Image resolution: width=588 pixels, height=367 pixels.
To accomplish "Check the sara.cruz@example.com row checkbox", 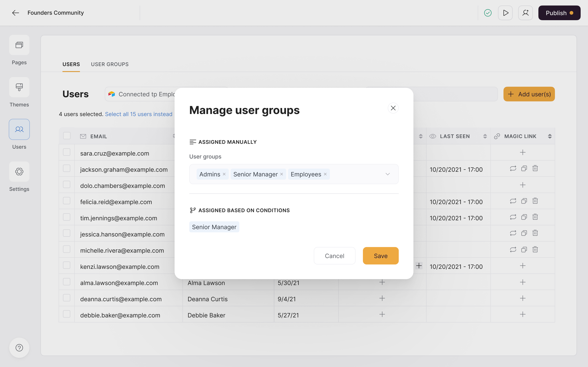I will click(x=67, y=152).
